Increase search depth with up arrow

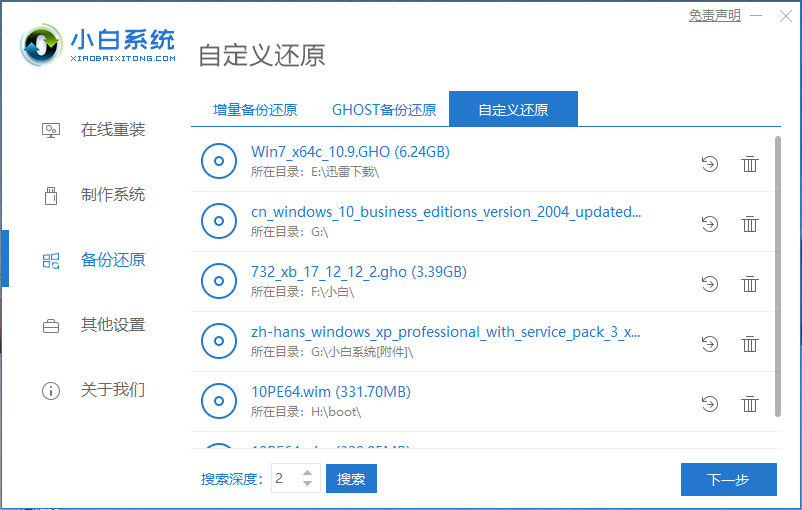click(307, 473)
